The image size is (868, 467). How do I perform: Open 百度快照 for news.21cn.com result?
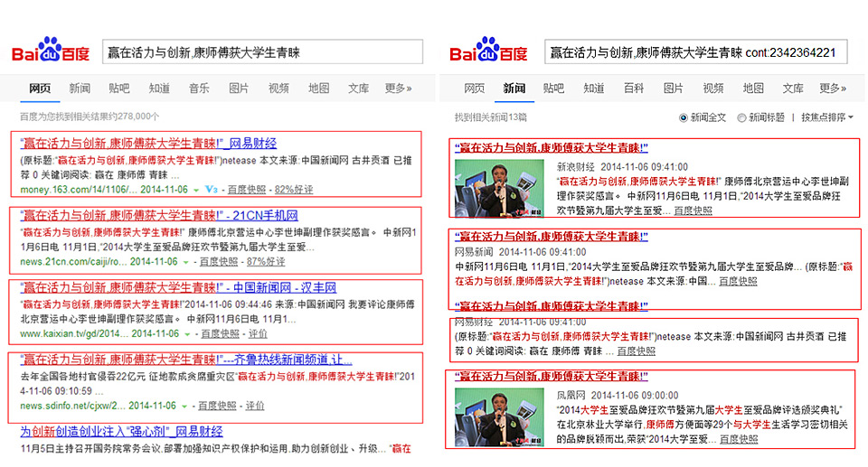219,262
